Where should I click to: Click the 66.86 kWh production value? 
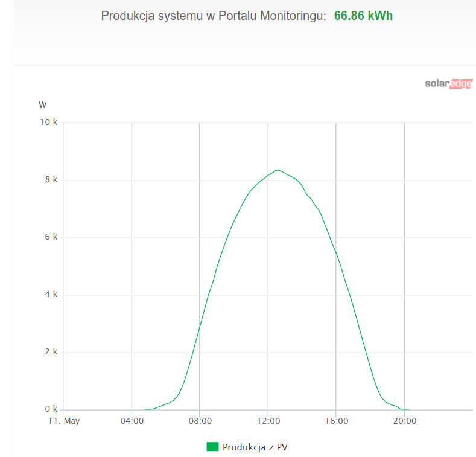point(363,16)
